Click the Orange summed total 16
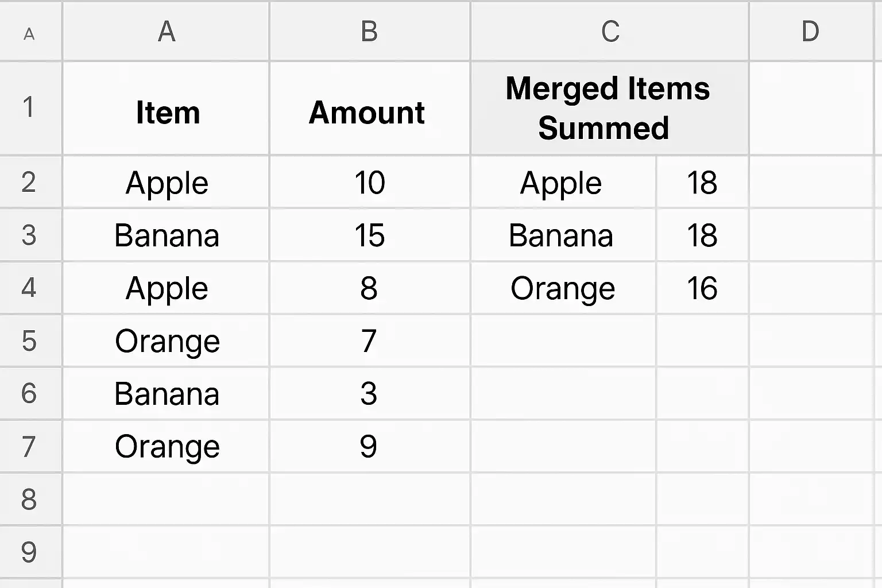 (x=702, y=288)
